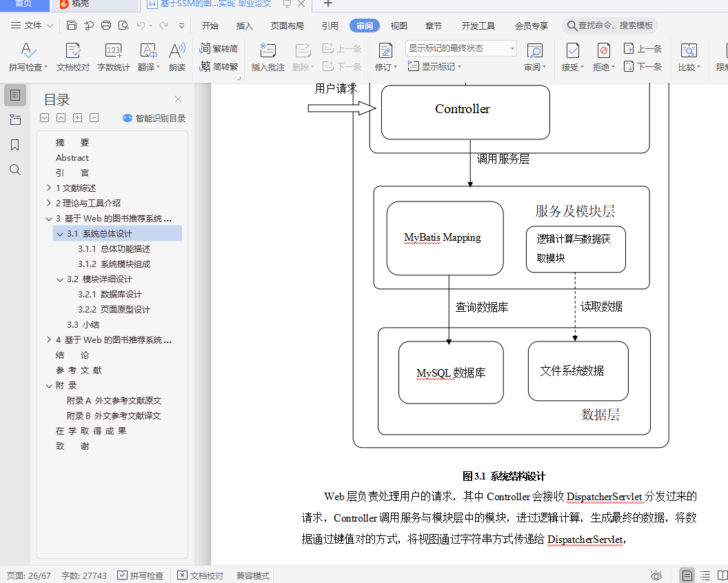
Task: Open the chapter navigation sidebar icon
Action: (15, 120)
